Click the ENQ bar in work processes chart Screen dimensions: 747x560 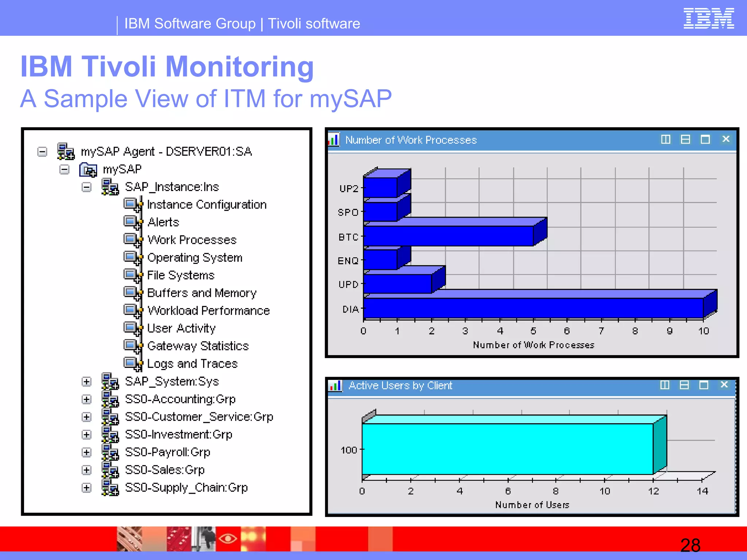pyautogui.click(x=380, y=260)
